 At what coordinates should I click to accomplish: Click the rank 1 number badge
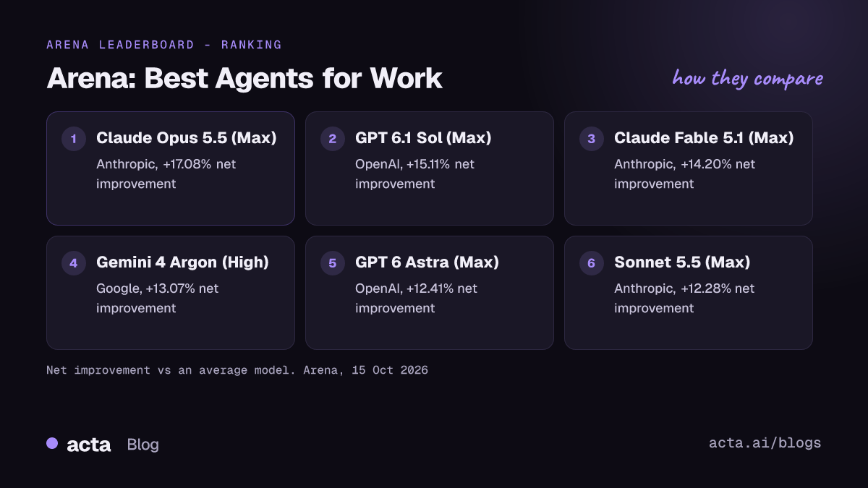[x=74, y=139]
